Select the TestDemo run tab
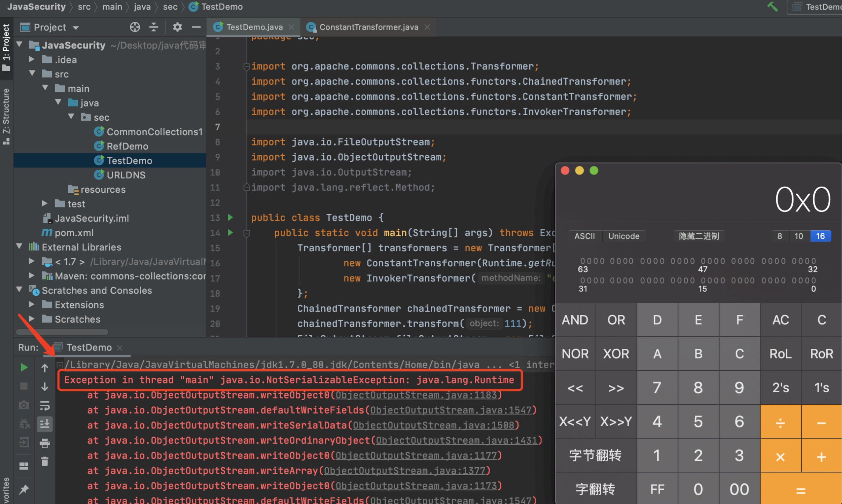Screen dimensions: 842x504 pos(89,347)
